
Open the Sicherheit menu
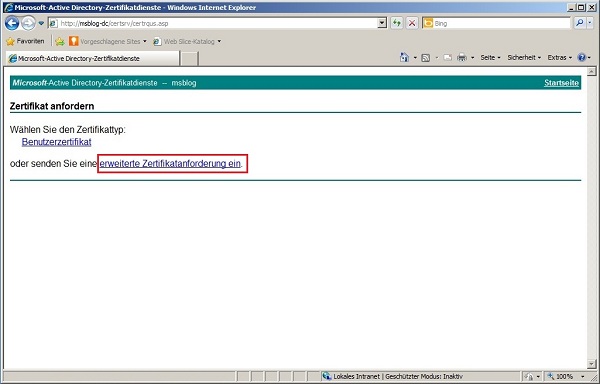524,58
